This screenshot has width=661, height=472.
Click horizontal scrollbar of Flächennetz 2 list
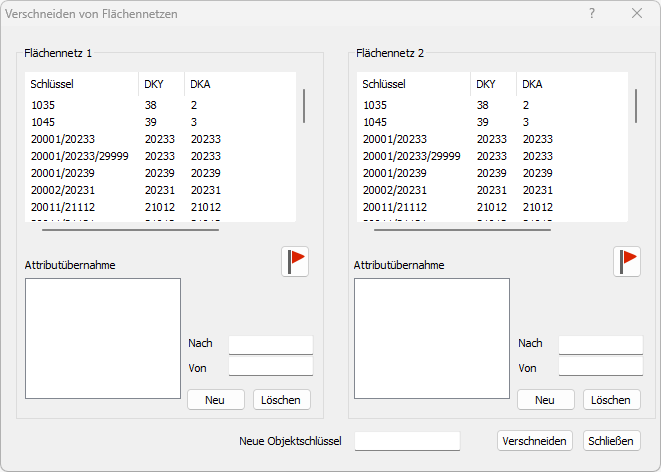coord(464,229)
